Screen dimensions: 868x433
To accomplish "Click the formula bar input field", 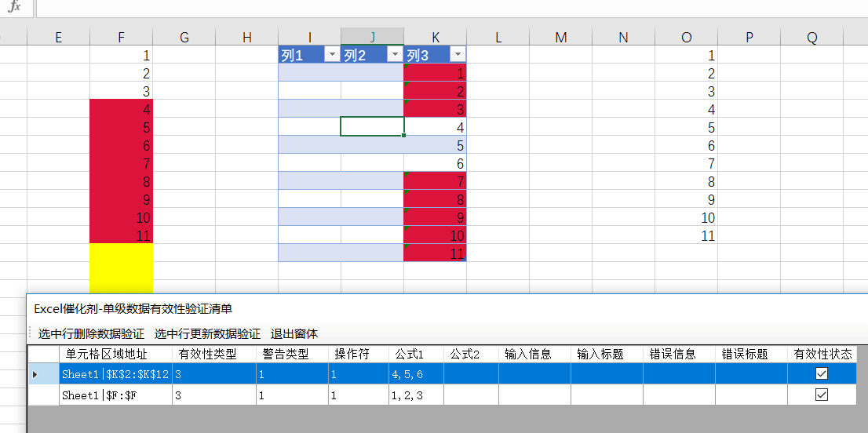I will (452, 8).
